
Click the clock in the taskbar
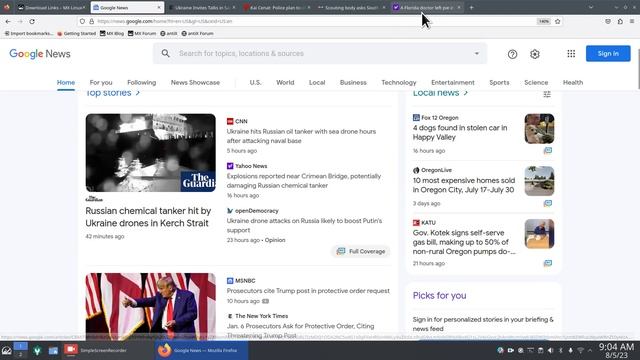click(x=616, y=351)
